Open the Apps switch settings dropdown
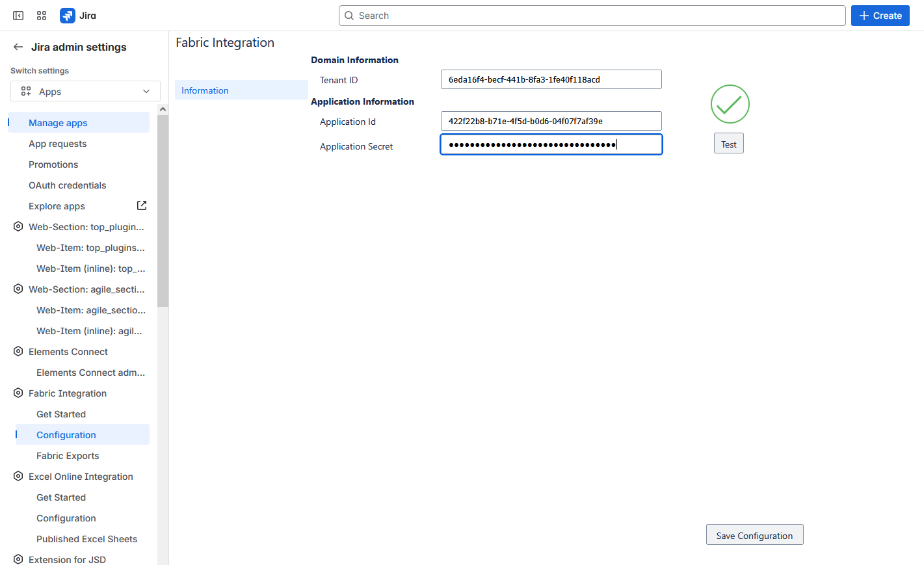 (85, 92)
